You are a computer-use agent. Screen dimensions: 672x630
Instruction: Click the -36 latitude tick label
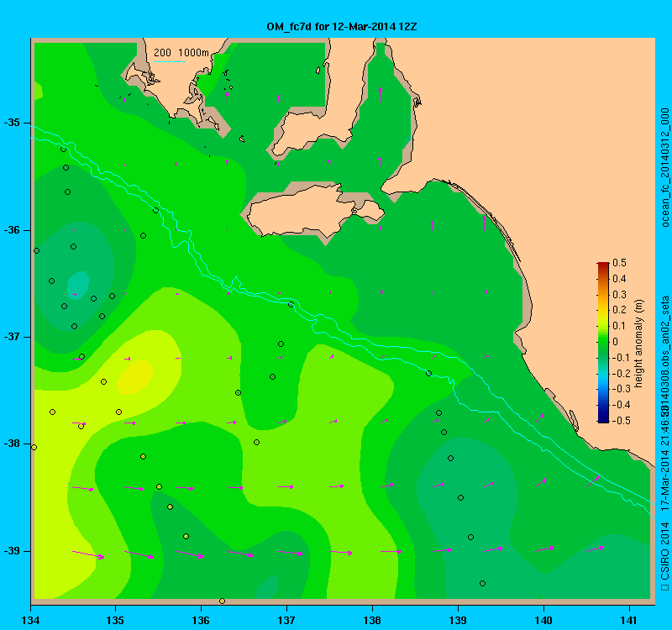pos(13,230)
